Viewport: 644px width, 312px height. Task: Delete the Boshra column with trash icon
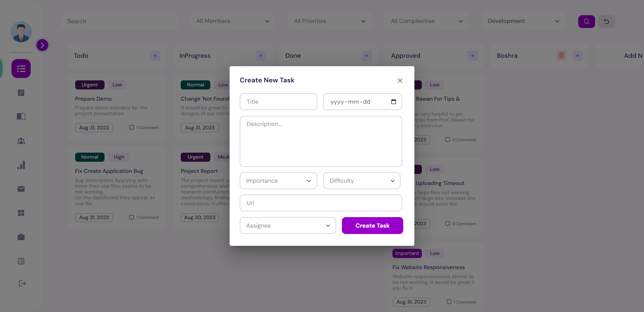(561, 55)
